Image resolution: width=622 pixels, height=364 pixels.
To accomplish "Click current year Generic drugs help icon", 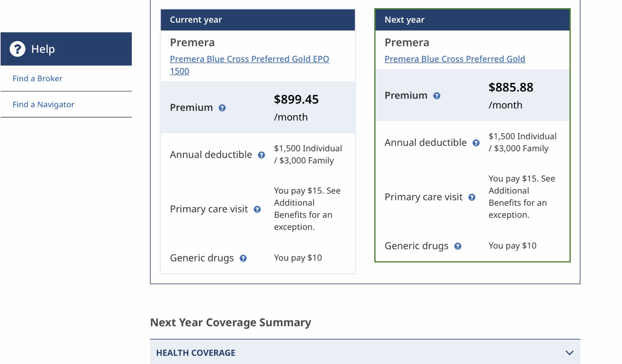I will [243, 258].
